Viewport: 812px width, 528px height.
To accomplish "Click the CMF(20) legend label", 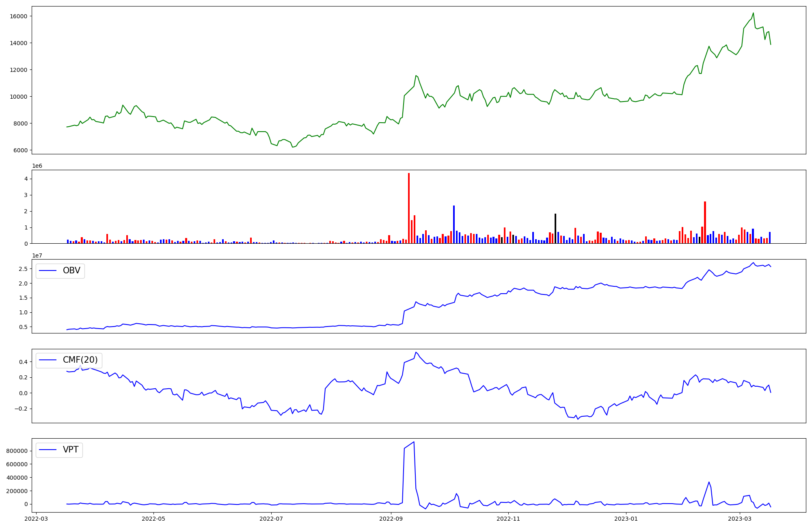I will pos(80,360).
